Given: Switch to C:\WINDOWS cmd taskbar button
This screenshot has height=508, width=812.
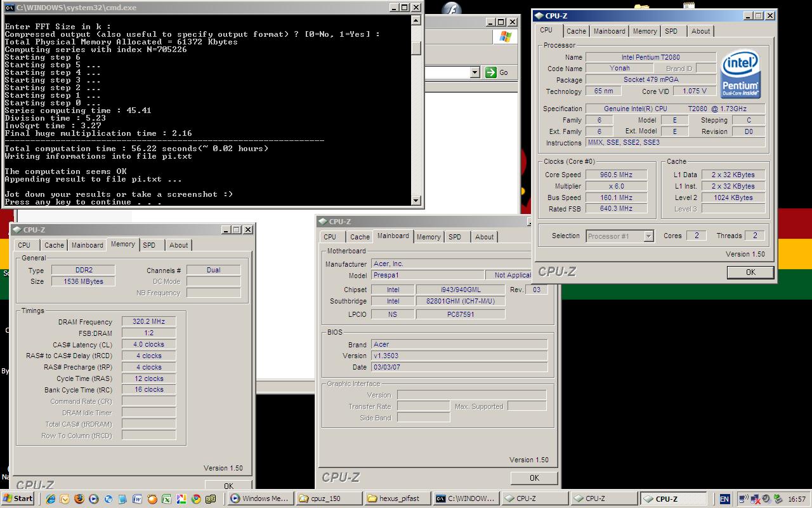Looking at the screenshot, I should coord(466,498).
